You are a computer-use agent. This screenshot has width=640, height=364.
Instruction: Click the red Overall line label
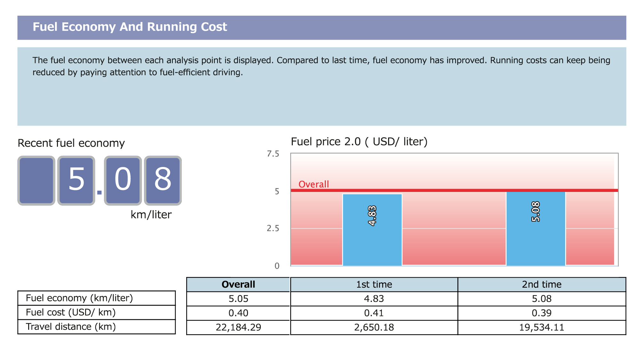pos(314,184)
